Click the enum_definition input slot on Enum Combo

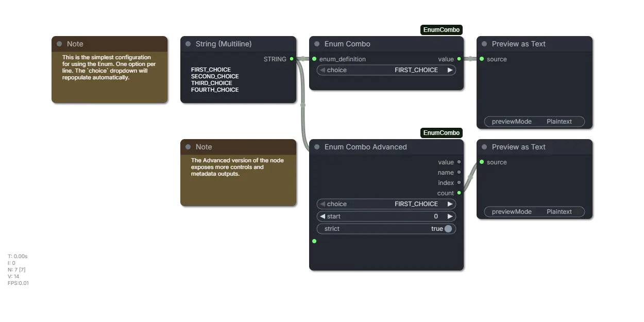coord(314,59)
